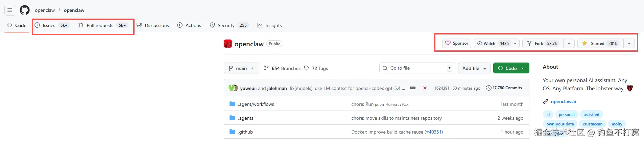
Task: Open the 17,780 Commits history
Action: coord(504,88)
